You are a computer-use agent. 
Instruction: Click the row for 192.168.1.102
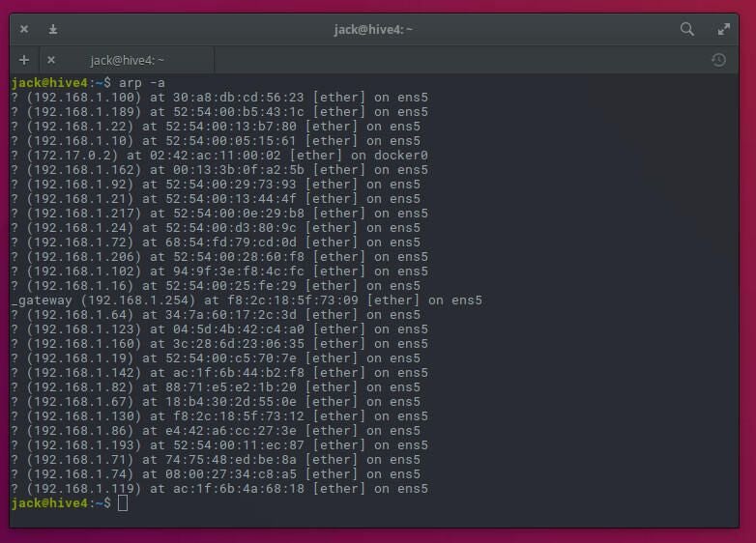coord(219,271)
